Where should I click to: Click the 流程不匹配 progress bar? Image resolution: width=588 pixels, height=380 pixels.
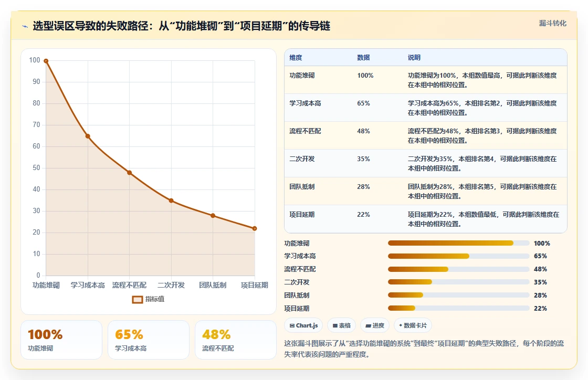[458, 269]
